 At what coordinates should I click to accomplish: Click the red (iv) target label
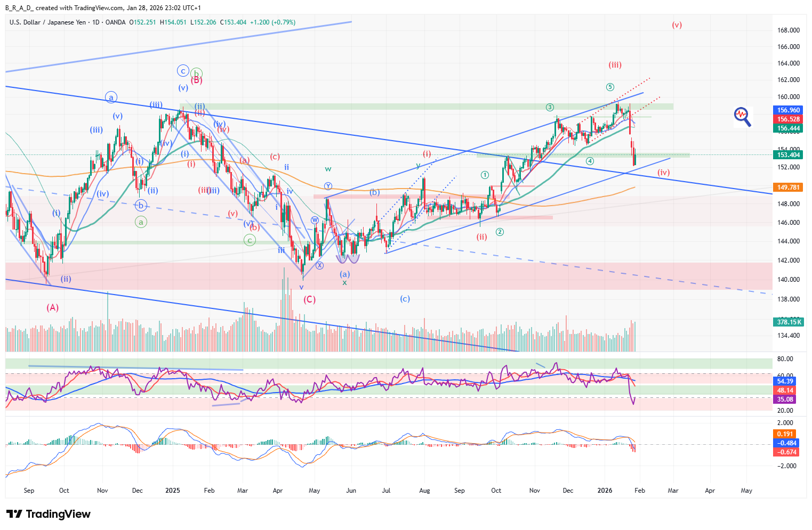[x=663, y=173]
